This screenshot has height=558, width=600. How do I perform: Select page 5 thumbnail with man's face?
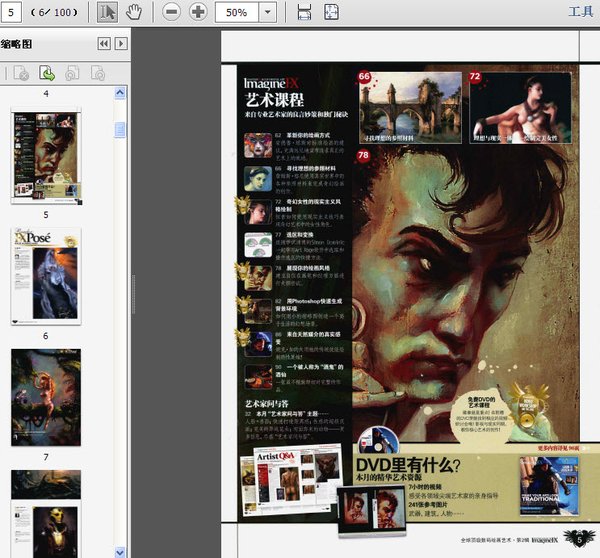(46, 157)
